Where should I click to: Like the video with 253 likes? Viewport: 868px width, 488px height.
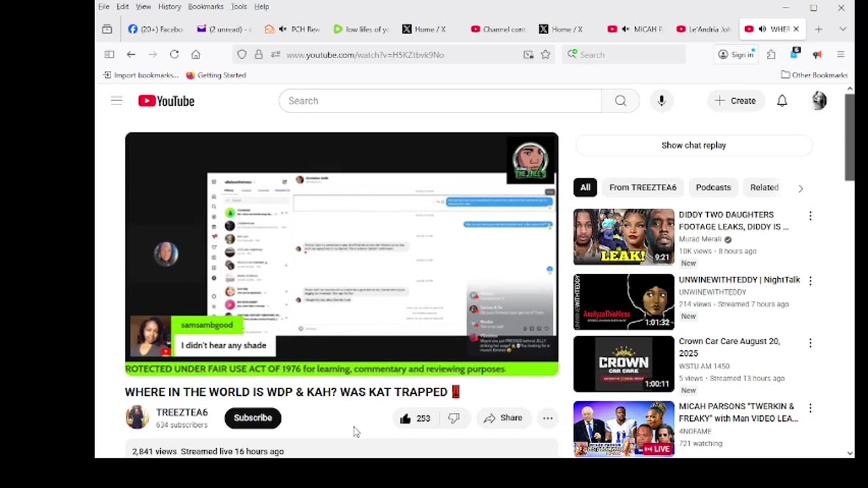click(414, 418)
